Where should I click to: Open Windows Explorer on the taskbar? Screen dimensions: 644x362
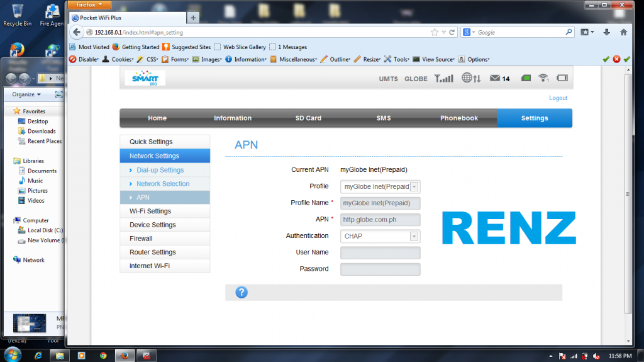(60, 356)
